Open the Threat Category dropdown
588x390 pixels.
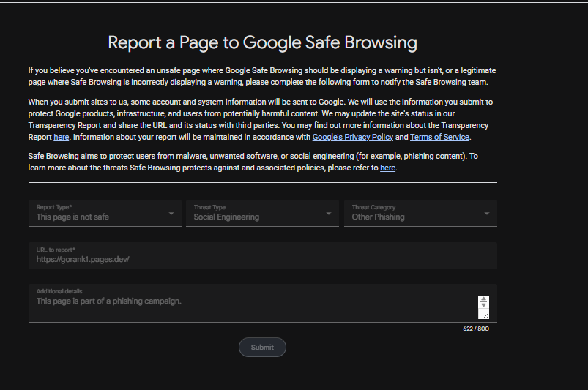(x=420, y=213)
